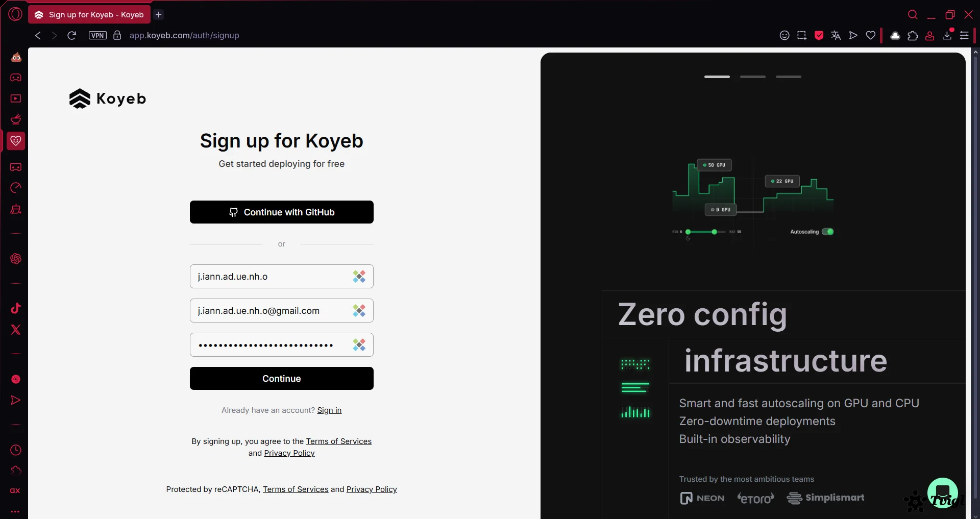Click password manager icon in the name field
The height and width of the screenshot is (519, 980).
(359, 277)
